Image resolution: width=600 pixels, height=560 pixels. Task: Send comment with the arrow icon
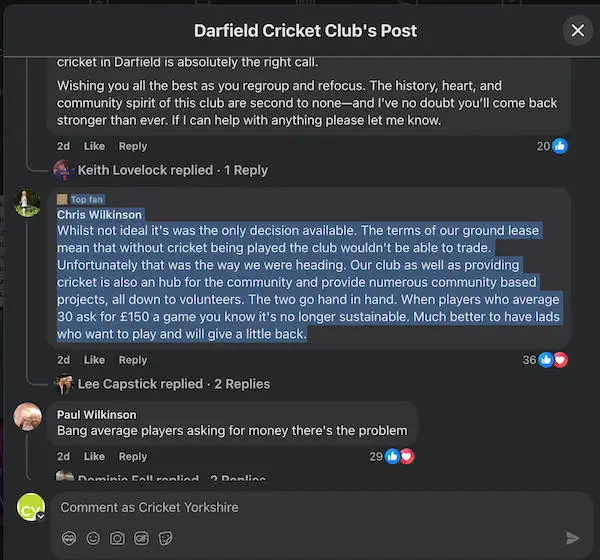572,538
